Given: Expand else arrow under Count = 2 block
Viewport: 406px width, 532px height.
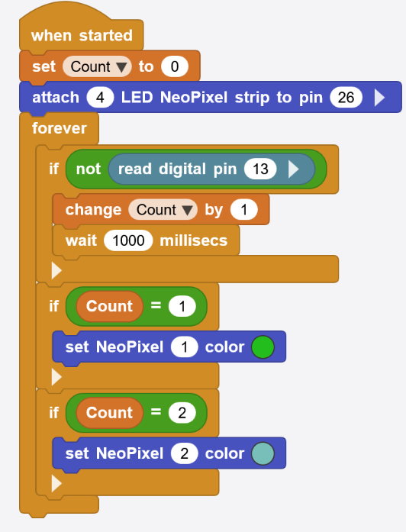Looking at the screenshot, I should pos(56,483).
